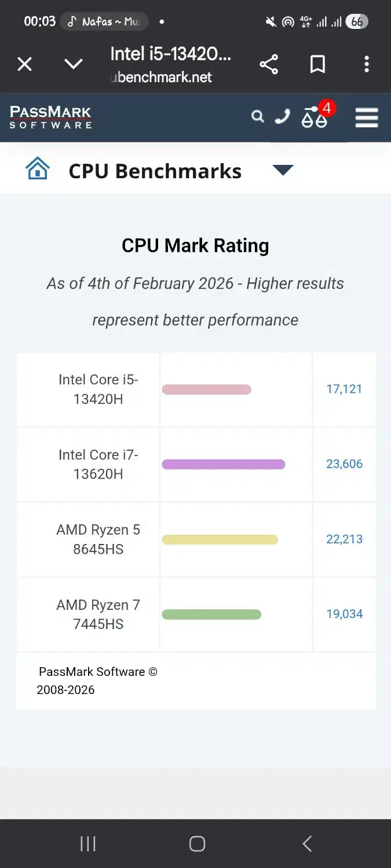
Task: Tap Android recent apps button
Action: [87, 844]
